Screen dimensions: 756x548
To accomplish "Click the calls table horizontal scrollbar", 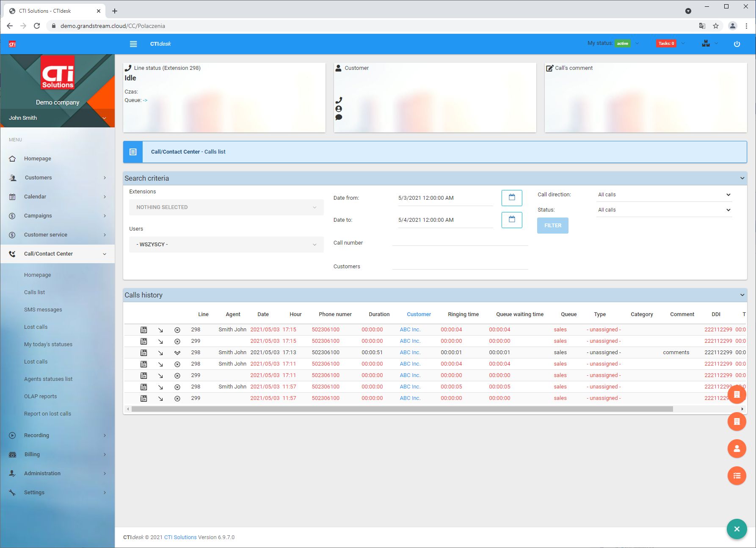I will (402, 409).
